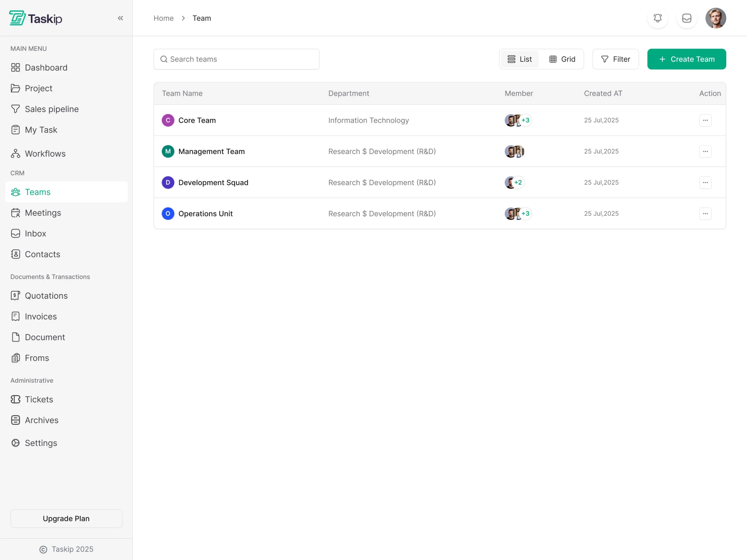This screenshot has height=560, width=747.
Task: Open the Filter options
Action: [615, 60]
